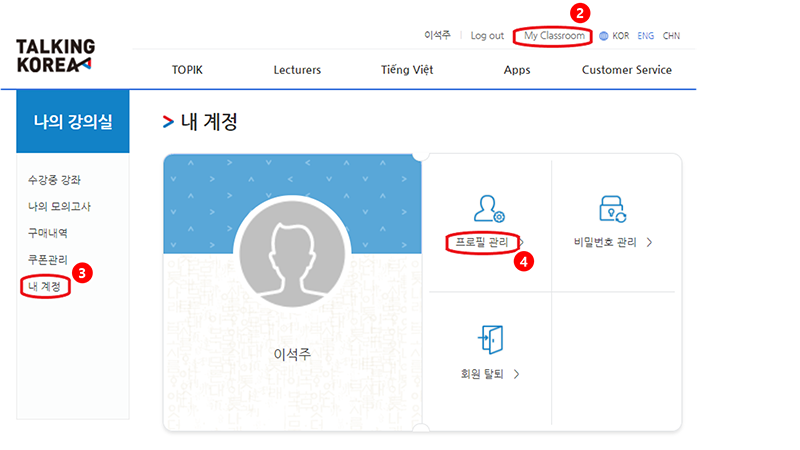Open 구매내역 in the sidebar
The width and height of the screenshot is (800, 450).
47,233
